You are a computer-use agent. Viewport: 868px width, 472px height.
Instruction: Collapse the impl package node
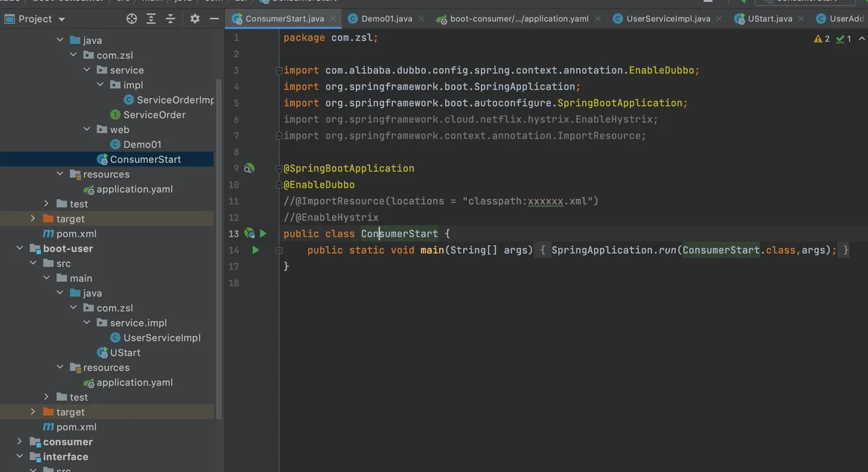100,85
